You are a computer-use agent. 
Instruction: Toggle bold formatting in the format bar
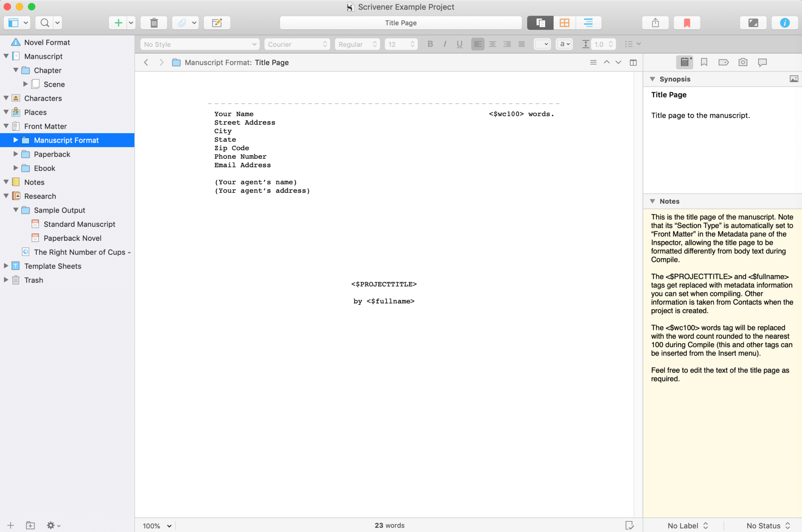point(430,44)
